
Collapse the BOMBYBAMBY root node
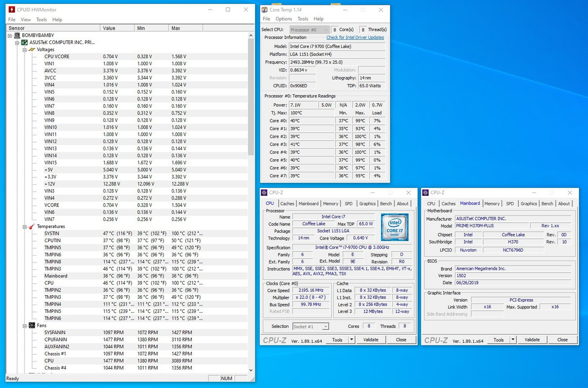tap(10, 35)
